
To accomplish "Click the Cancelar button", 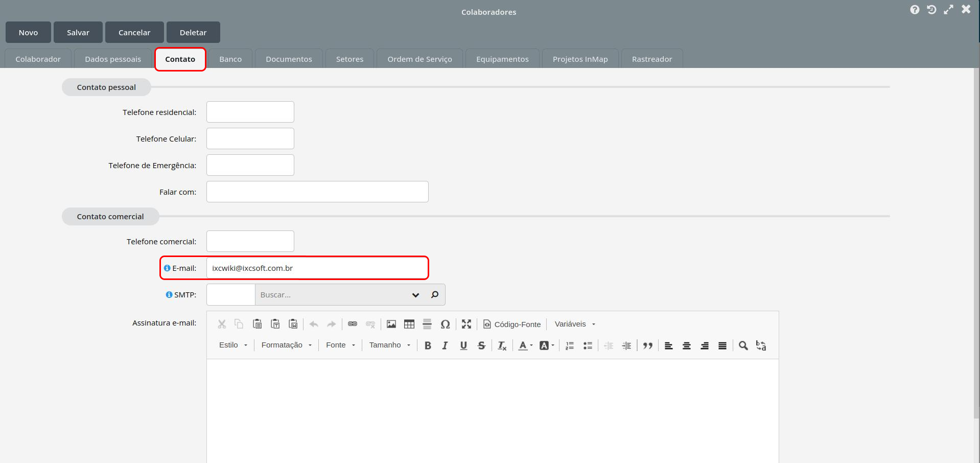I will 134,32.
